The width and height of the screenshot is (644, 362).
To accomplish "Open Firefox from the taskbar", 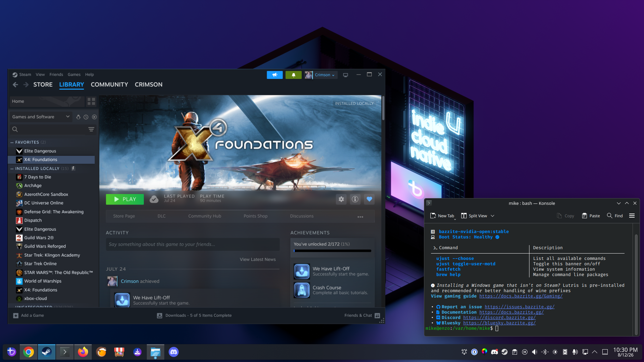I will click(83, 352).
